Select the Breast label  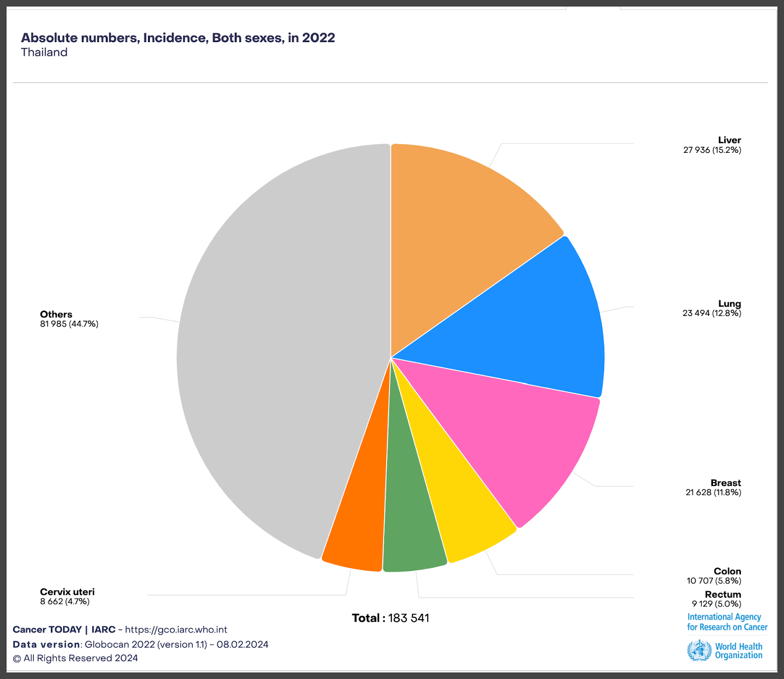click(726, 483)
